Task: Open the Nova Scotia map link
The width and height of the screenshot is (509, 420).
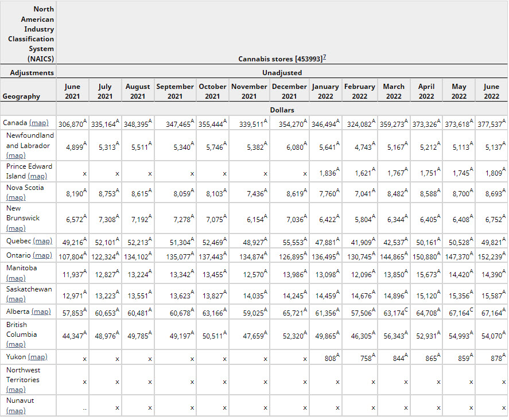Action: point(15,197)
